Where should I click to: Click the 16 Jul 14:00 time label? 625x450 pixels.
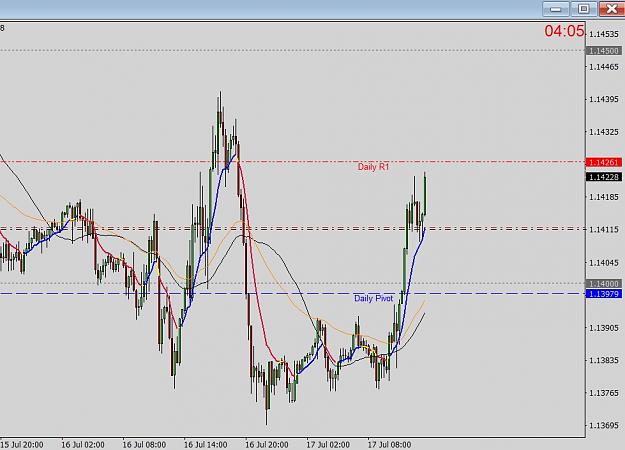(x=206, y=444)
